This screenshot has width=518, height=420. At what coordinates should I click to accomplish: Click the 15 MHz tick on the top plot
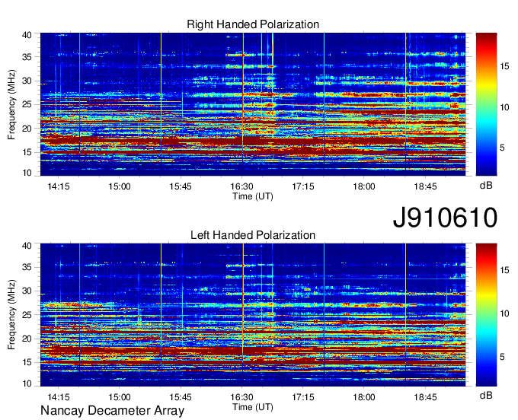click(27, 152)
